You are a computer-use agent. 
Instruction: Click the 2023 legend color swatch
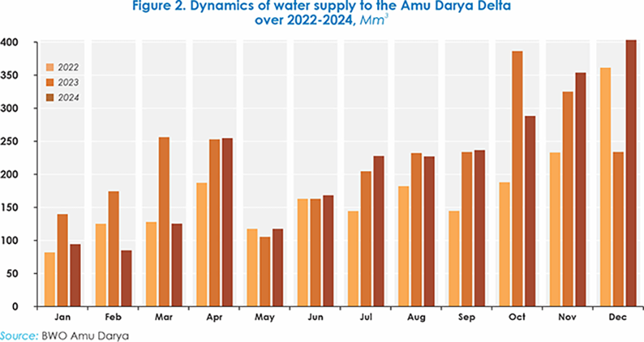tap(49, 82)
